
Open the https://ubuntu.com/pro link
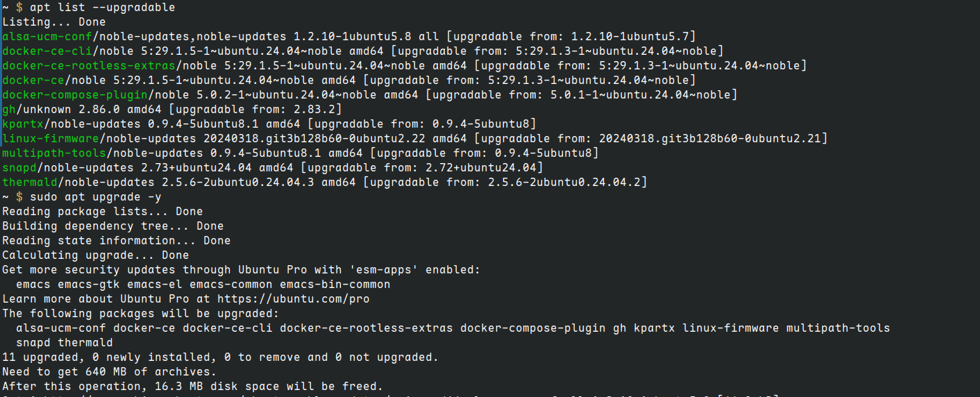click(x=293, y=299)
